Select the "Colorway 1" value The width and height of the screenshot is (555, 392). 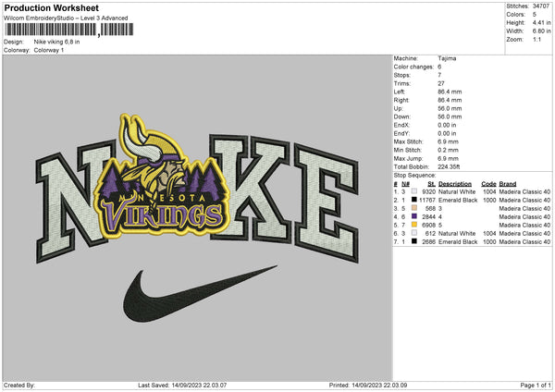(49, 50)
